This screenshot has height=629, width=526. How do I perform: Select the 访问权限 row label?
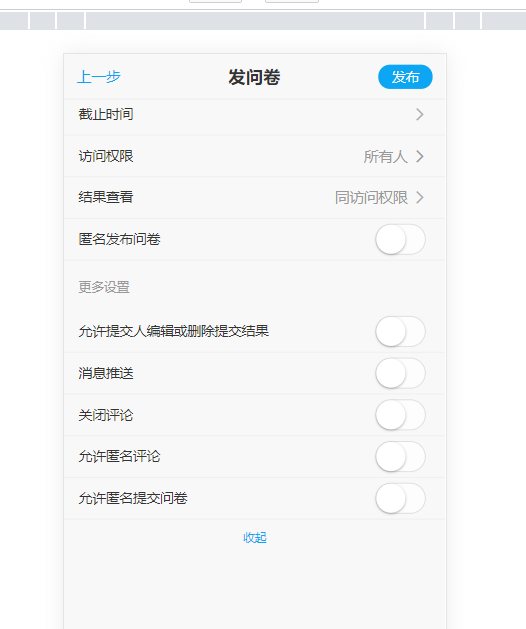(x=106, y=156)
